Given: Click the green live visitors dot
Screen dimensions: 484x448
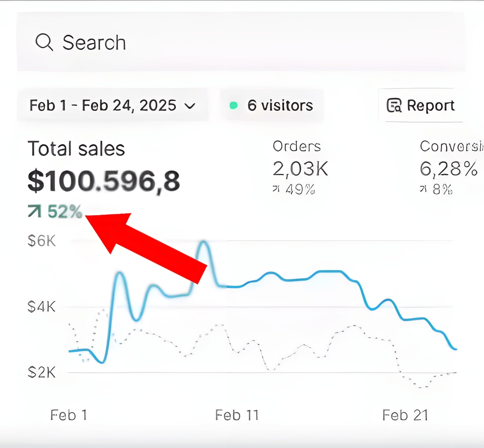Looking at the screenshot, I should point(233,105).
